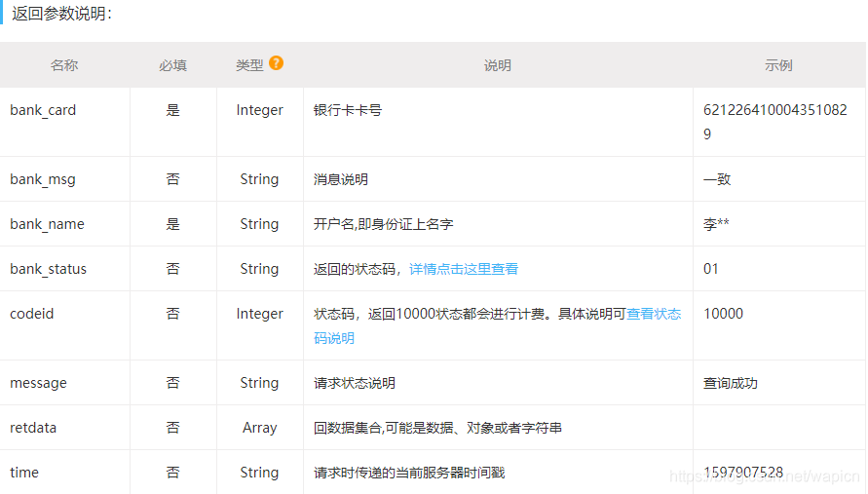868x494 pixels.
Task: Click the 开户名,即身份证上名字 description
Action: 384,224
